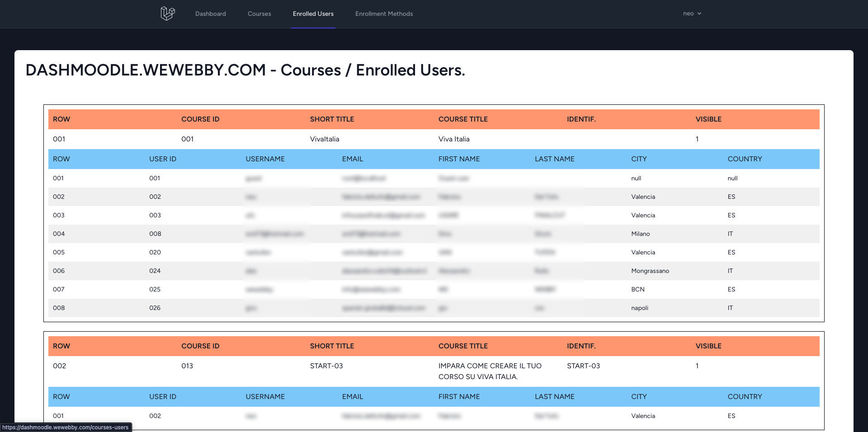Click user ID 026 cell
Image resolution: width=868 pixels, height=432 pixels.
click(x=155, y=308)
